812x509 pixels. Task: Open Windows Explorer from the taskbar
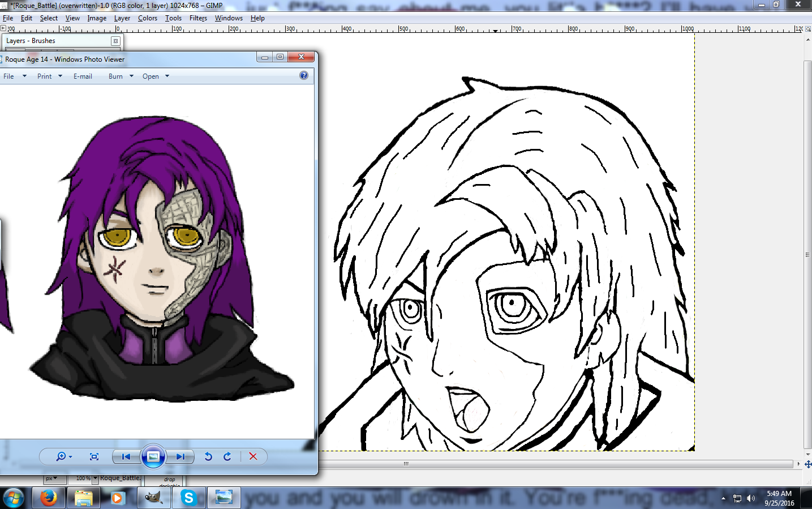point(83,498)
